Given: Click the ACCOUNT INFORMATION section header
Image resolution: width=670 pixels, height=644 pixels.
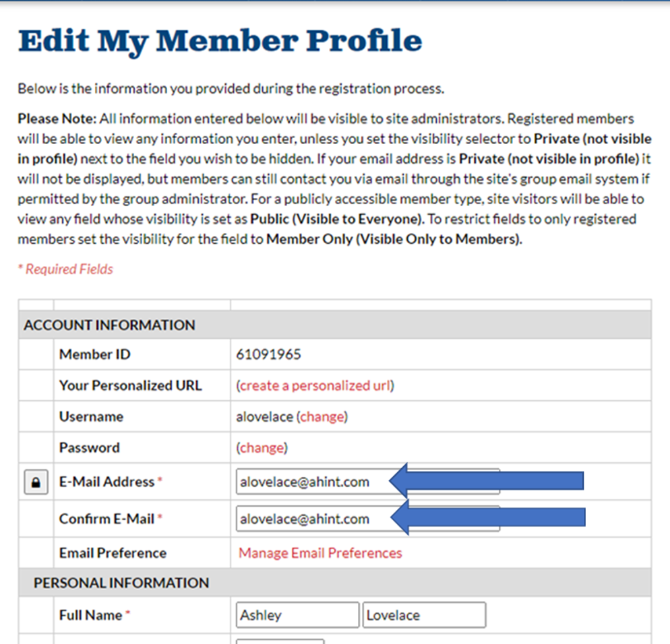Looking at the screenshot, I should pyautogui.click(x=109, y=325).
